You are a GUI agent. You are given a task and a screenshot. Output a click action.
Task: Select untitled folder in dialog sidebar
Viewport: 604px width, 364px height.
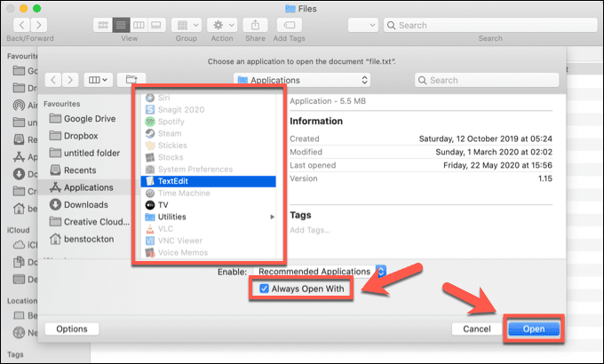pyautogui.click(x=84, y=153)
